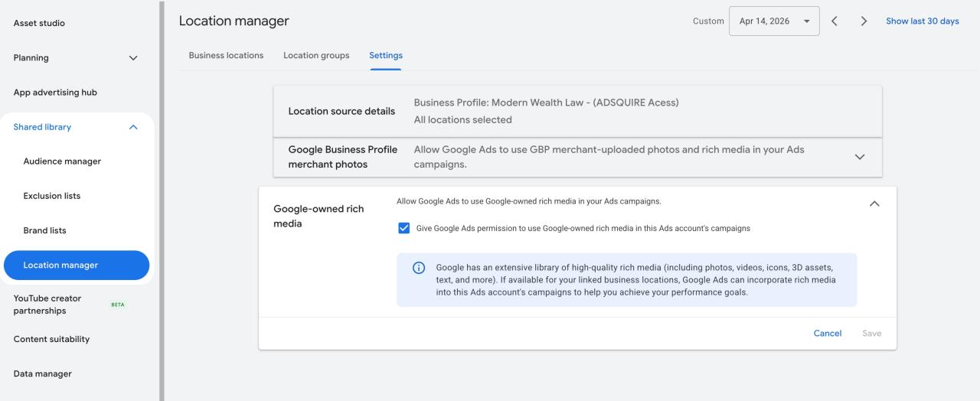Go to Exclusion lists
The image size is (980, 401).
[52, 196]
